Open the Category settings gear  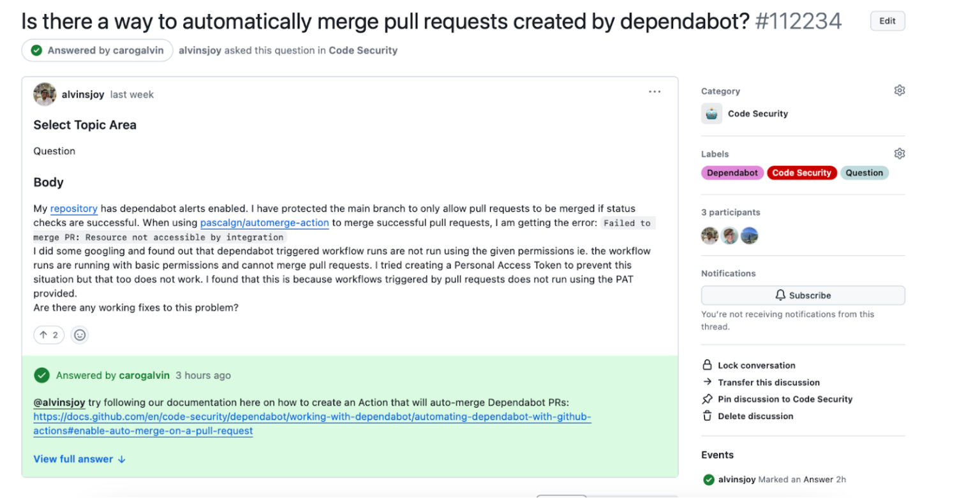click(900, 90)
